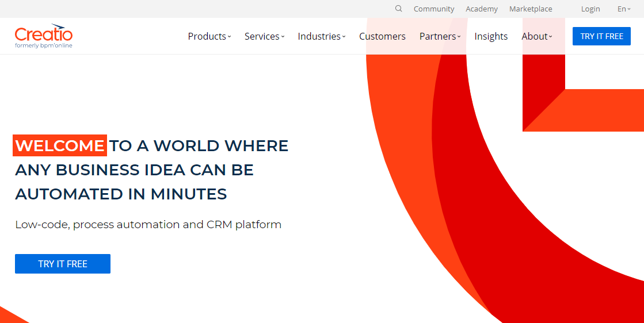This screenshot has height=323, width=644.
Task: Expand the Industries menu
Action: tap(322, 36)
